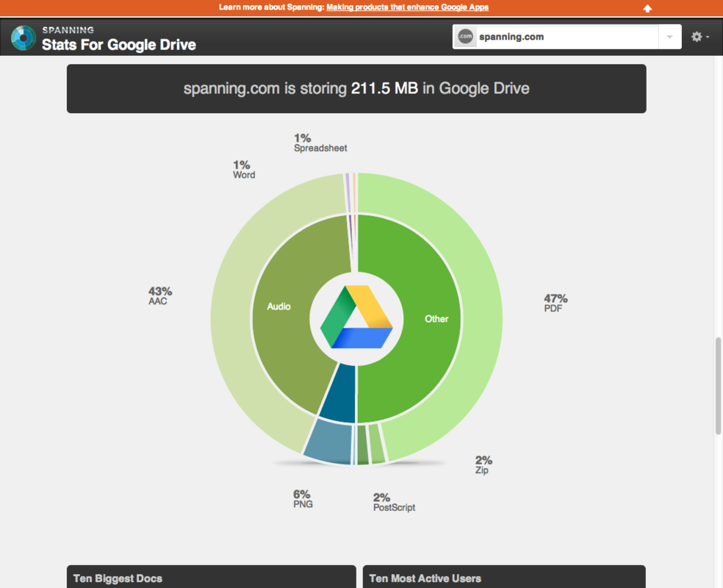Click the 6% PNG label
Image resolution: width=723 pixels, height=588 pixels.
coord(303,499)
